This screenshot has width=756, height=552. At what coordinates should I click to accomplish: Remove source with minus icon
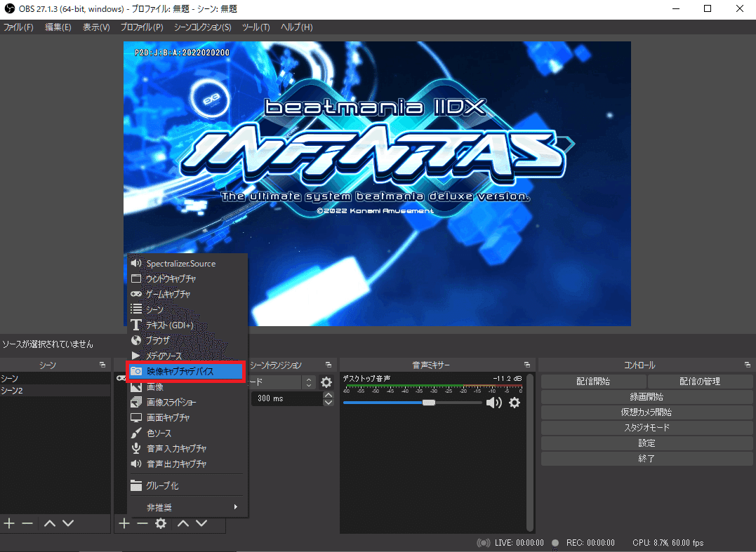click(142, 523)
